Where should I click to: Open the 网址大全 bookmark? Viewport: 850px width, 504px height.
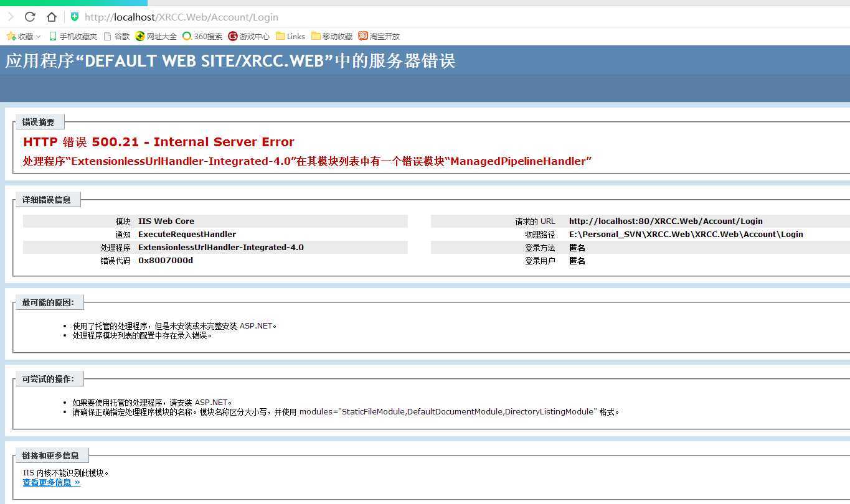click(x=156, y=36)
